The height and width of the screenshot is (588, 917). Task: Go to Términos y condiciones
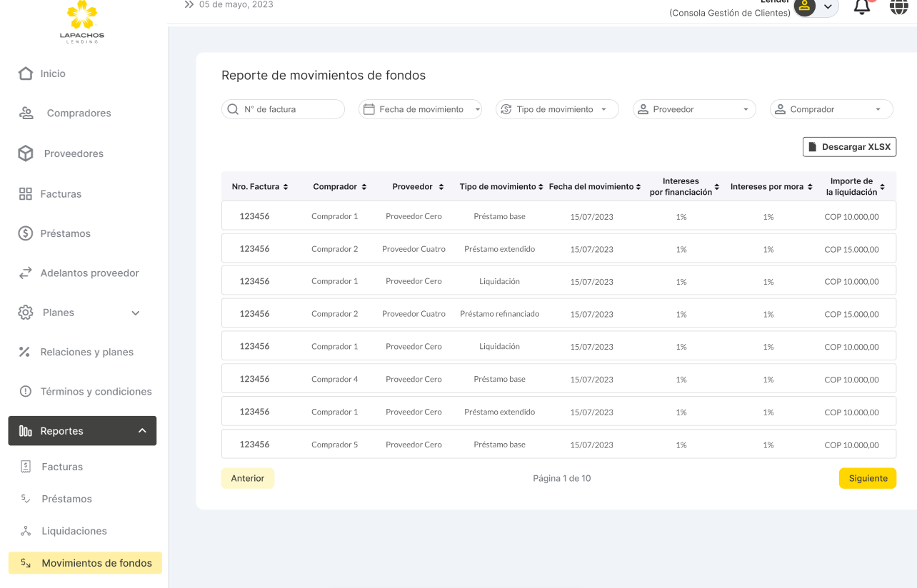(x=96, y=391)
